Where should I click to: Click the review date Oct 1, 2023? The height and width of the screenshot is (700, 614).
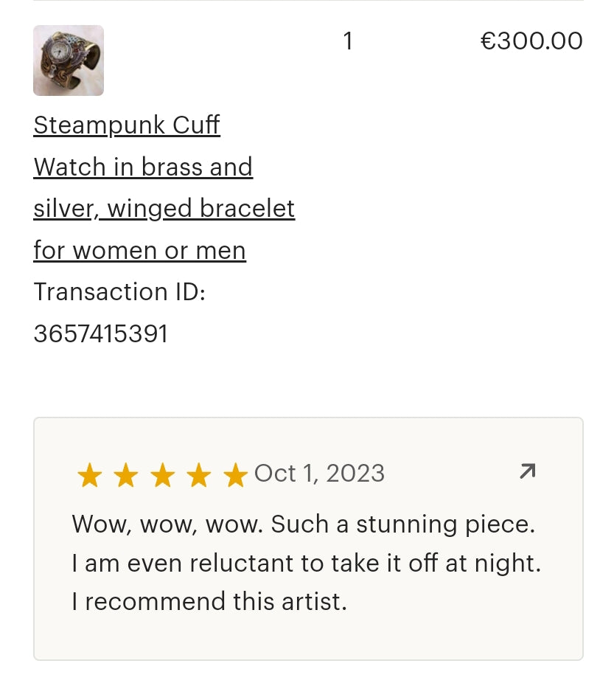coord(319,474)
